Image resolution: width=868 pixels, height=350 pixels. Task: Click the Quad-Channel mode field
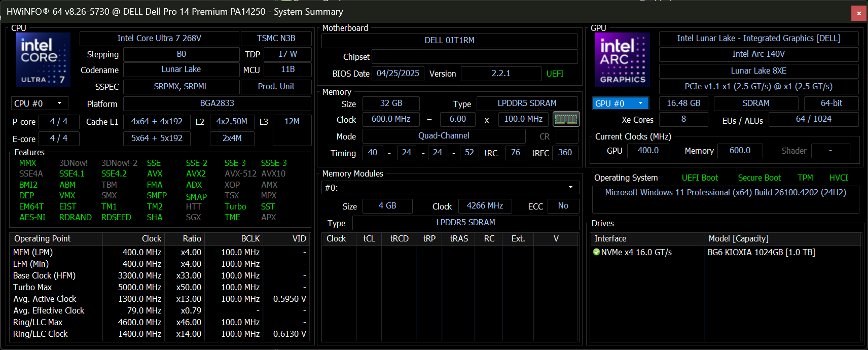tap(444, 136)
